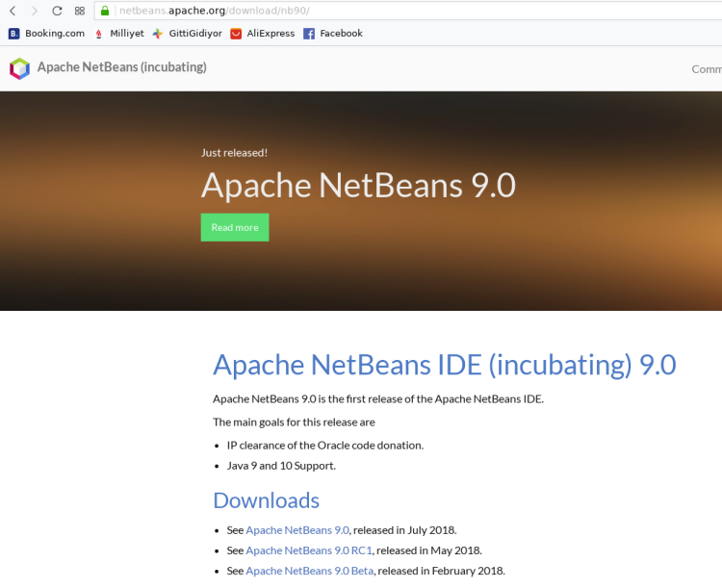Click the Downloads section heading
The height and width of the screenshot is (588, 722).
[266, 500]
